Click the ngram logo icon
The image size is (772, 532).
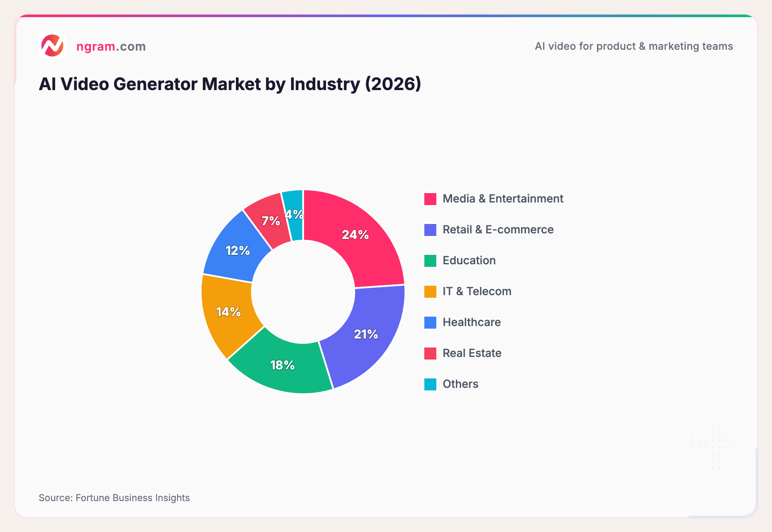coord(52,45)
